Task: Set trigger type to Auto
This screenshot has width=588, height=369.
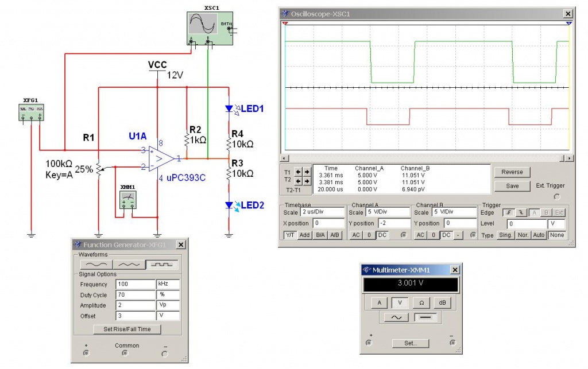Action: coord(539,235)
